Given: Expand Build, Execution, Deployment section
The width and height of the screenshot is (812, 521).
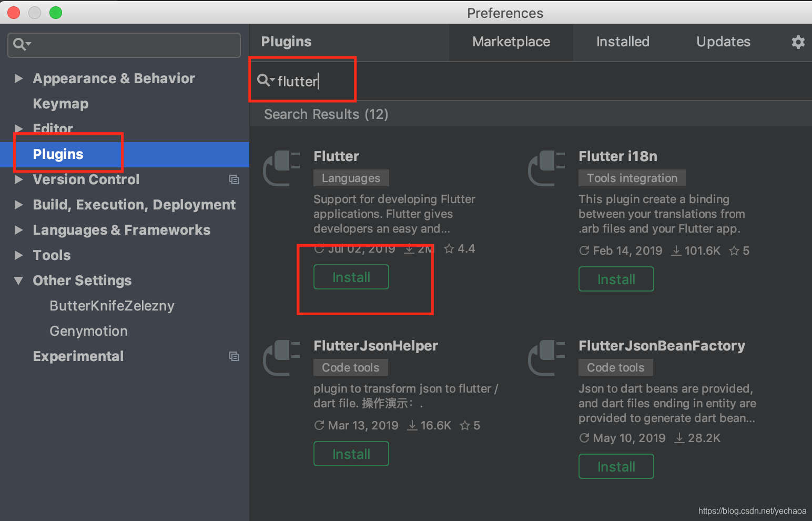Looking at the screenshot, I should point(19,205).
